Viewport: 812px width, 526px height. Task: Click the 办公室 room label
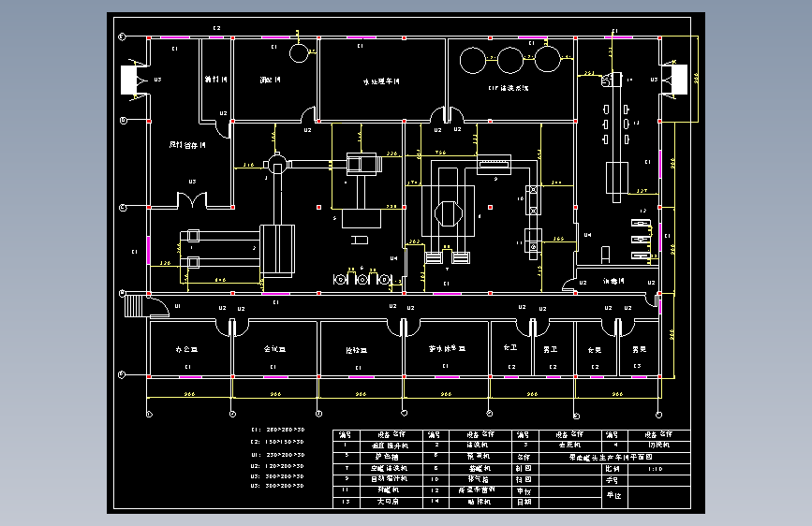pos(186,349)
